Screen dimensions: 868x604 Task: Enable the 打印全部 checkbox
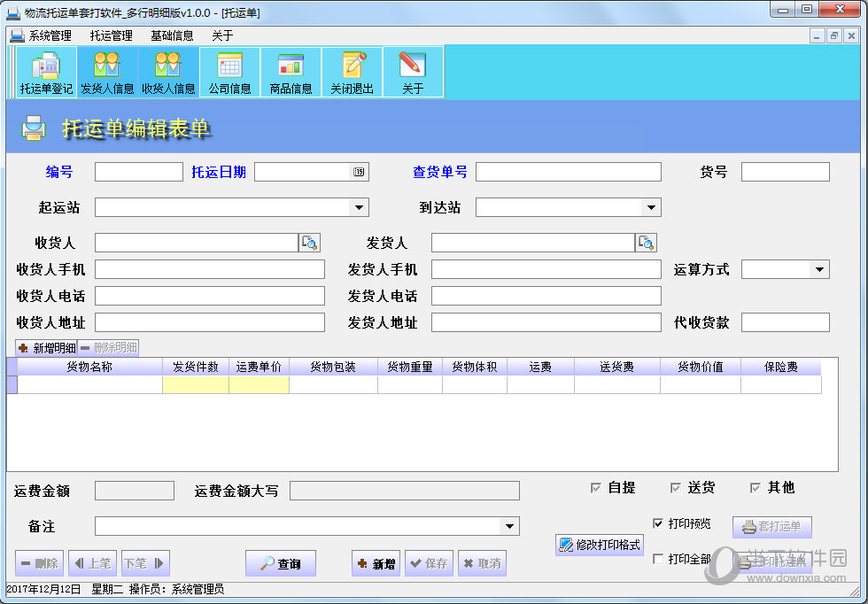(x=658, y=559)
